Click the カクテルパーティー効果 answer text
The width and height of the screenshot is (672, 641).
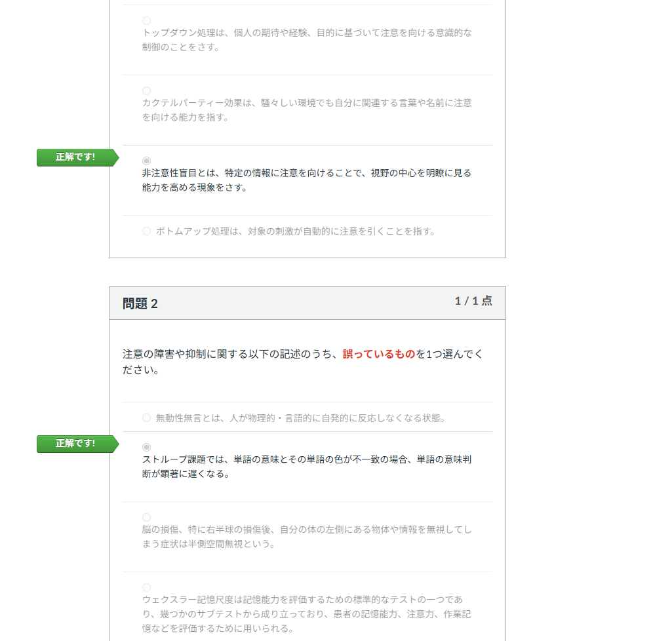point(307,110)
